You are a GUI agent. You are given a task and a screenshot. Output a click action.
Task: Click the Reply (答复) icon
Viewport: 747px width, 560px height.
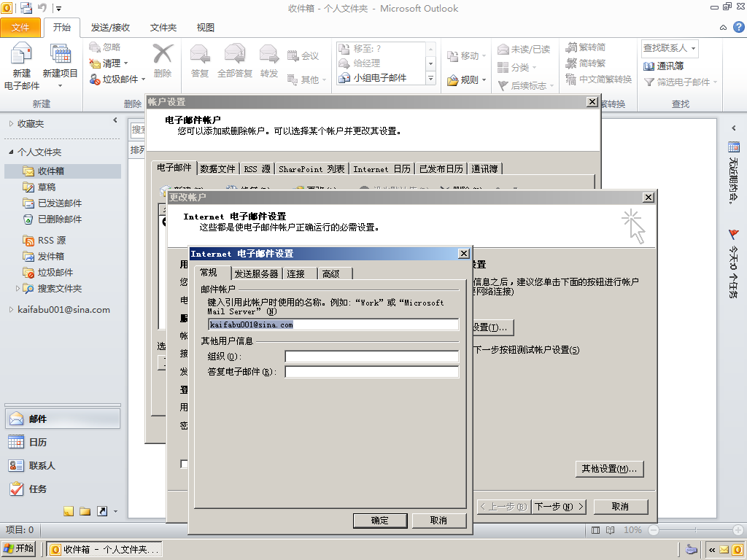coord(200,54)
